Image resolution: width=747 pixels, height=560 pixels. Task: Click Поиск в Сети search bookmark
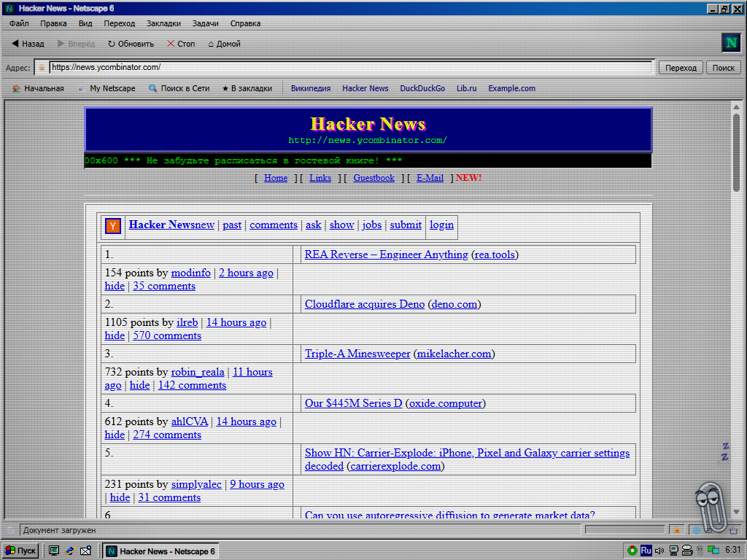179,88
